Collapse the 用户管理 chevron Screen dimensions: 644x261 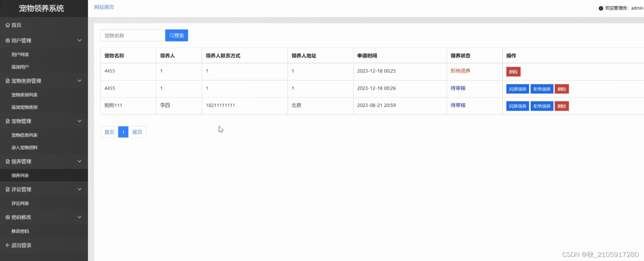[79, 40]
